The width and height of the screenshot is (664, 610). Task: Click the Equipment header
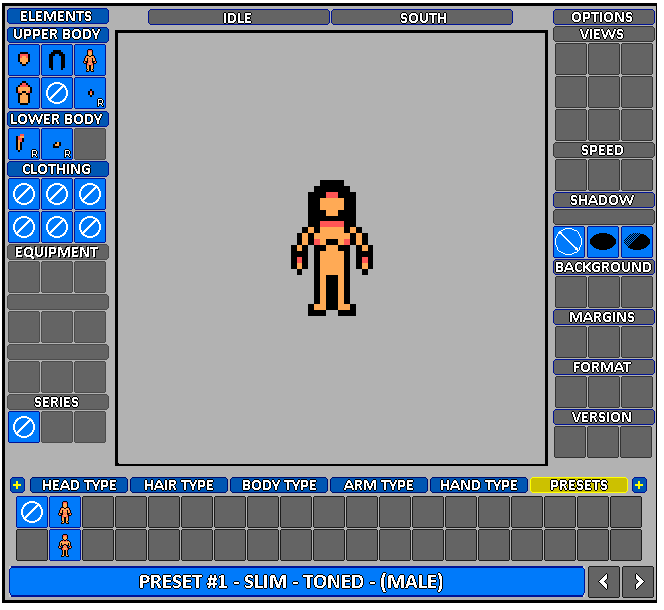[58, 252]
